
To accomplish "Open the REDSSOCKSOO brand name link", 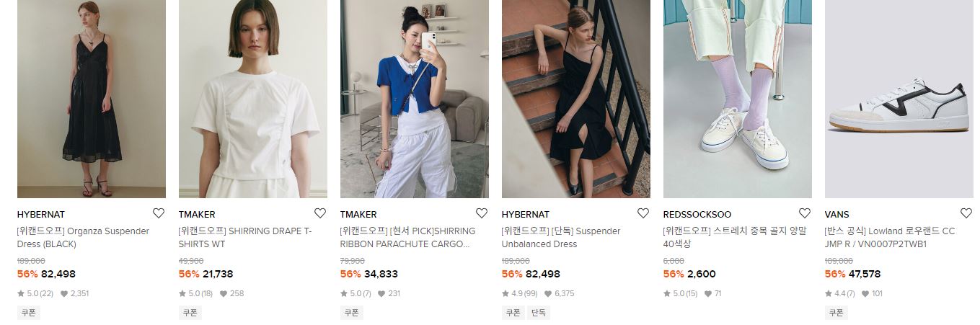I will pyautogui.click(x=697, y=215).
